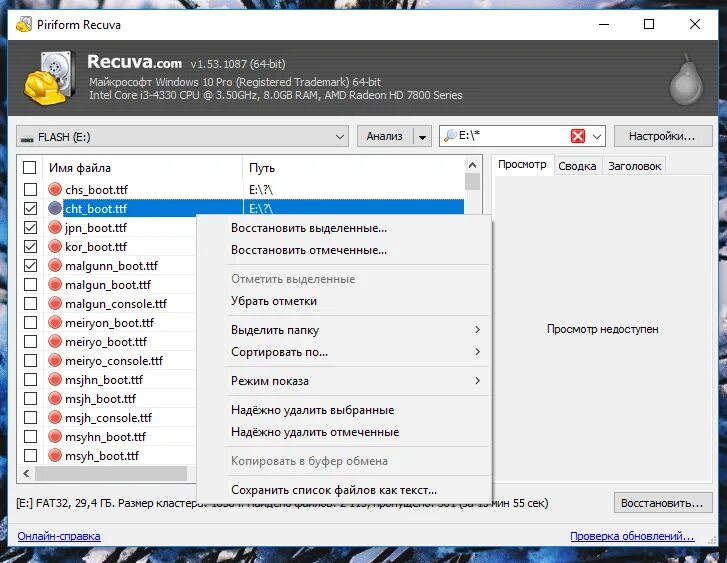727x563 pixels.
Task: Click the Анализ button
Action: click(x=385, y=136)
